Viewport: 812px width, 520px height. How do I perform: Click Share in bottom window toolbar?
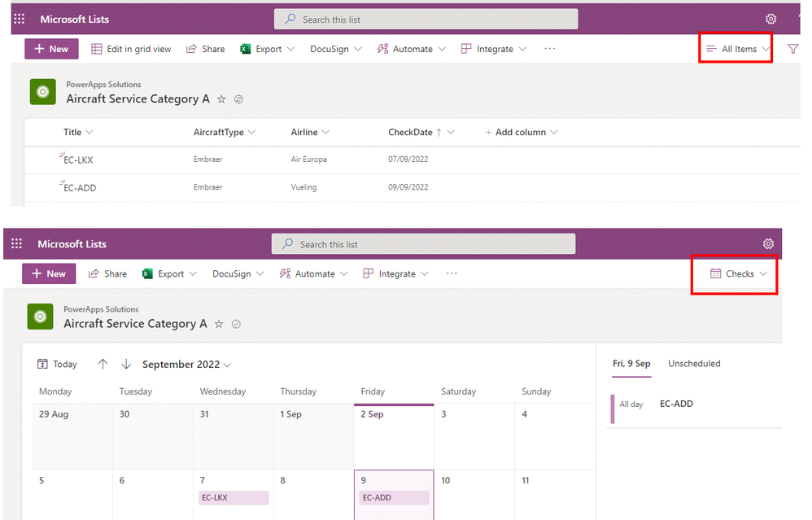click(x=107, y=273)
